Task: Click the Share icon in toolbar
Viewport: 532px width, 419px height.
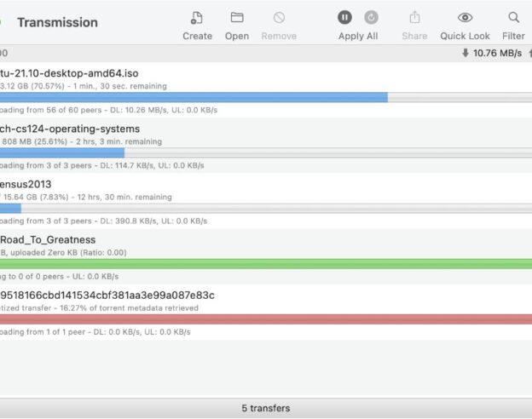Action: click(414, 17)
